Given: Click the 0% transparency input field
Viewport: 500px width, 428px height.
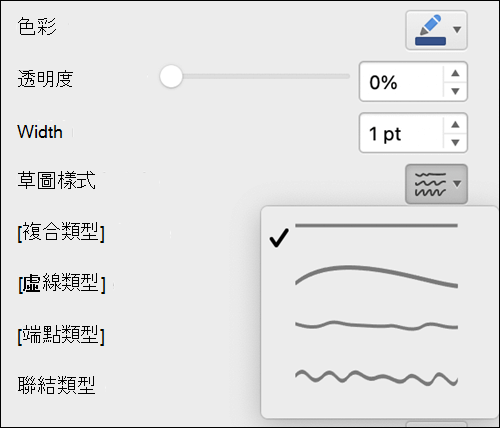Looking at the screenshot, I should [x=401, y=82].
